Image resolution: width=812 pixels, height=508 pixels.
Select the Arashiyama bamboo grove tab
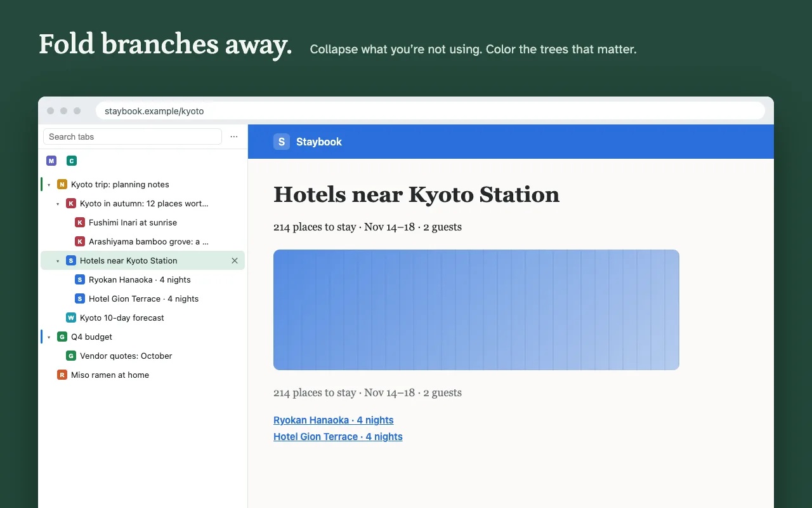pyautogui.click(x=143, y=241)
